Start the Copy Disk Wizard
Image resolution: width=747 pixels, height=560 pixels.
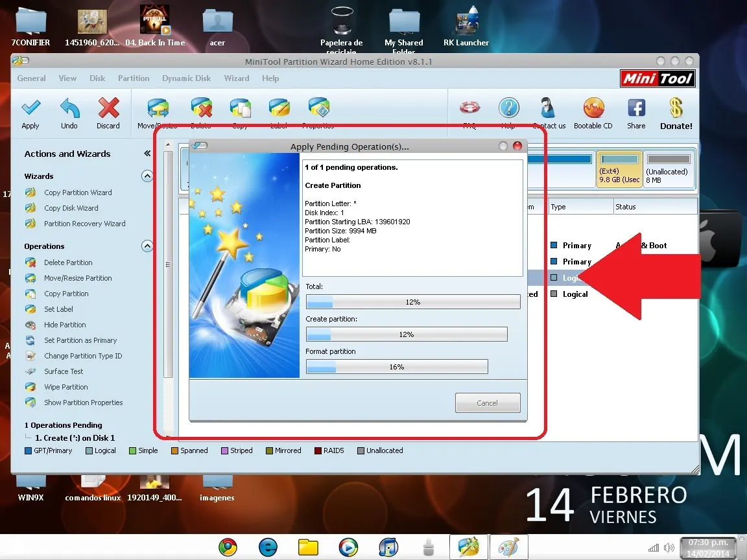(71, 208)
